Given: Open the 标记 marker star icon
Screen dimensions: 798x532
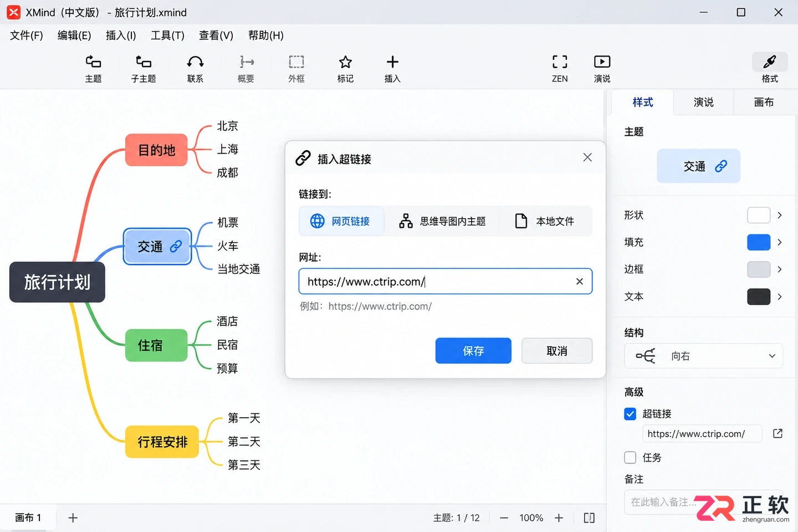Looking at the screenshot, I should 345,69.
